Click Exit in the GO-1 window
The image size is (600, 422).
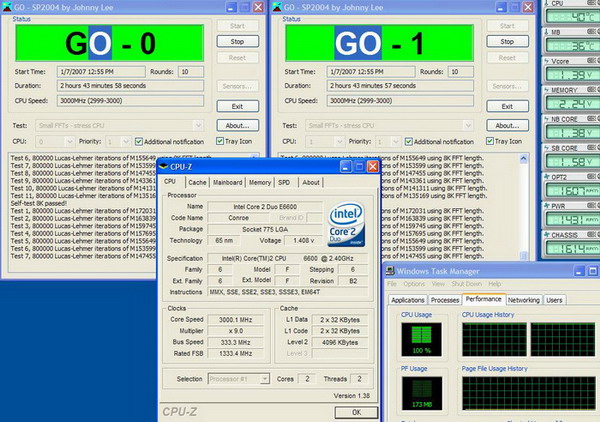point(507,106)
